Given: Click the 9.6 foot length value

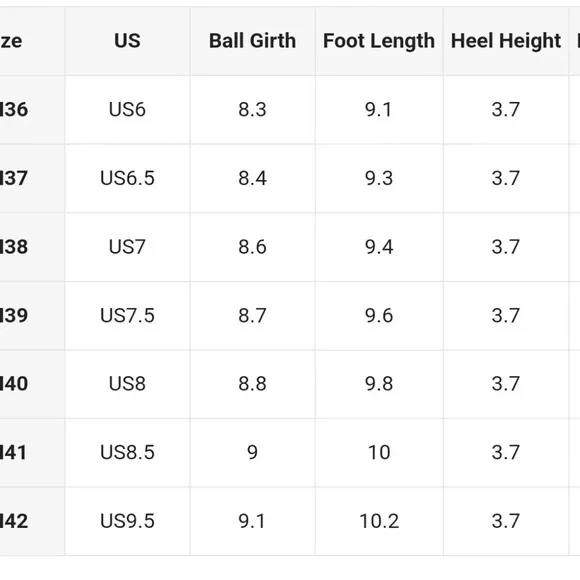Looking at the screenshot, I should pos(379,316).
